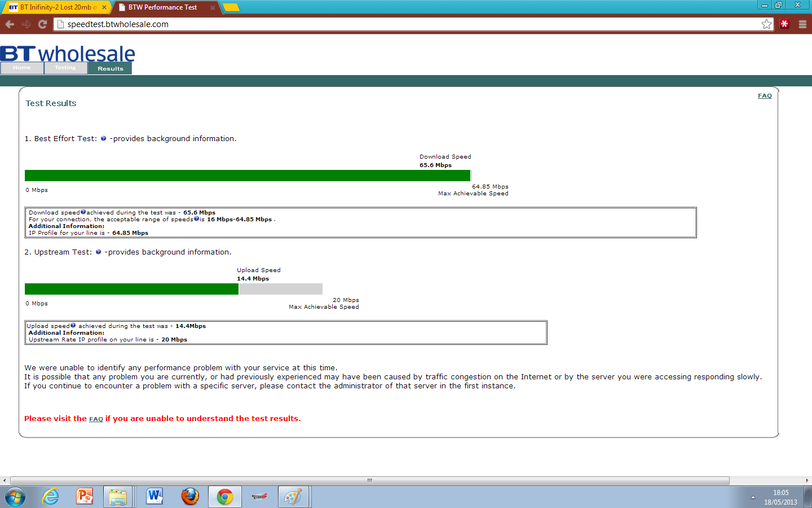This screenshot has height=508, width=812.
Task: Click help icon next to 'Upload speed' text
Action: pyautogui.click(x=73, y=326)
